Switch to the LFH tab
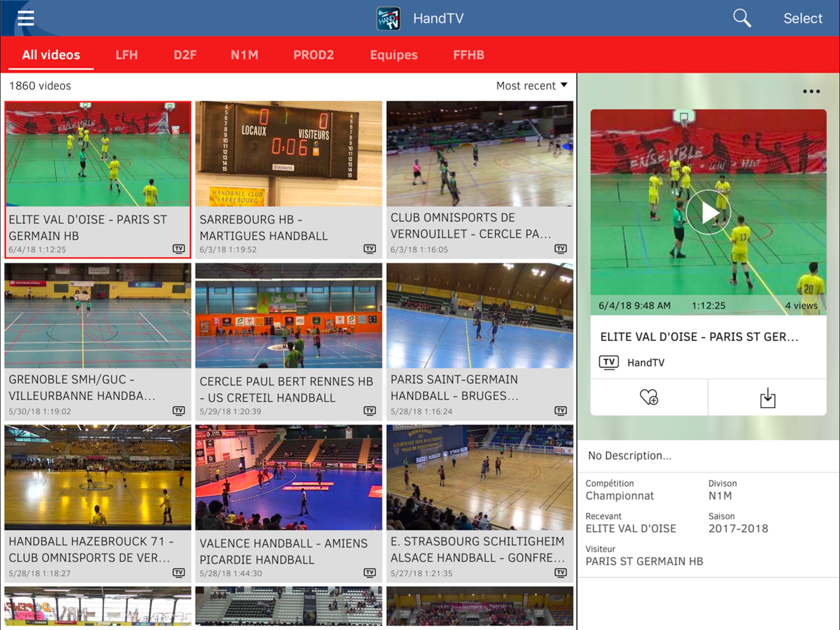 click(126, 55)
